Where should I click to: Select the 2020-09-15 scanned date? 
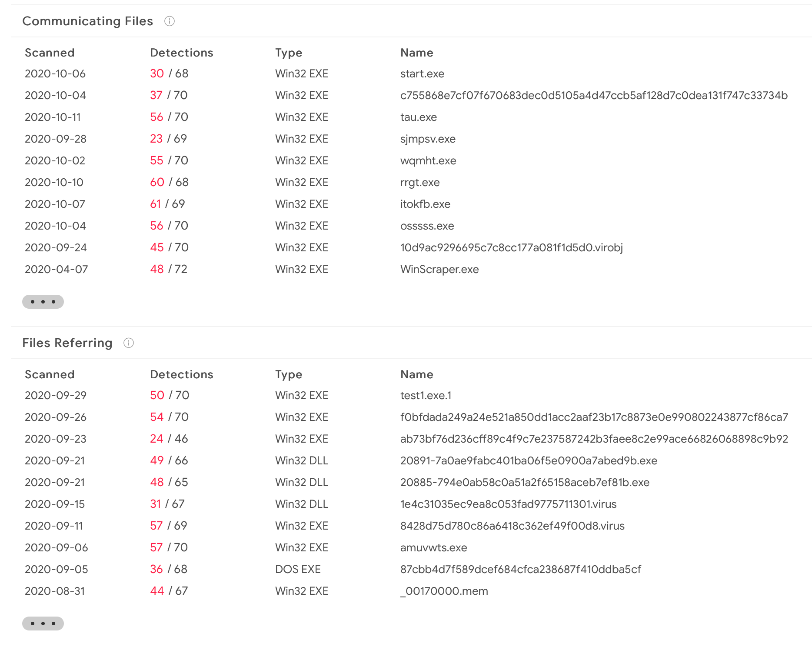pos(55,504)
